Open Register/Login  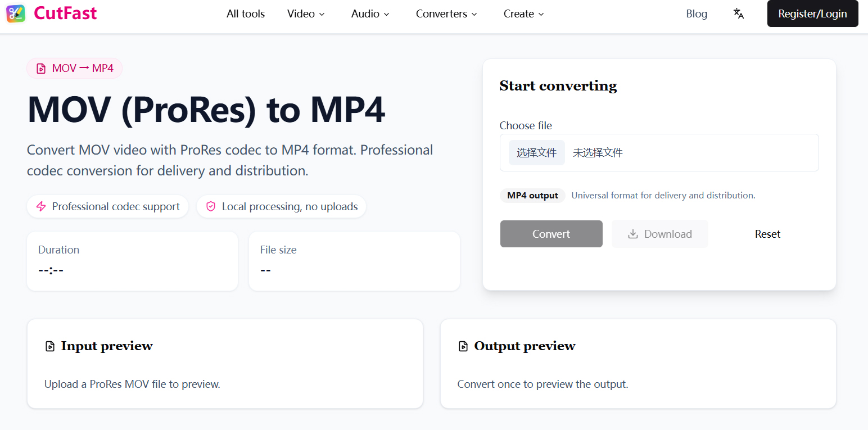(x=812, y=13)
